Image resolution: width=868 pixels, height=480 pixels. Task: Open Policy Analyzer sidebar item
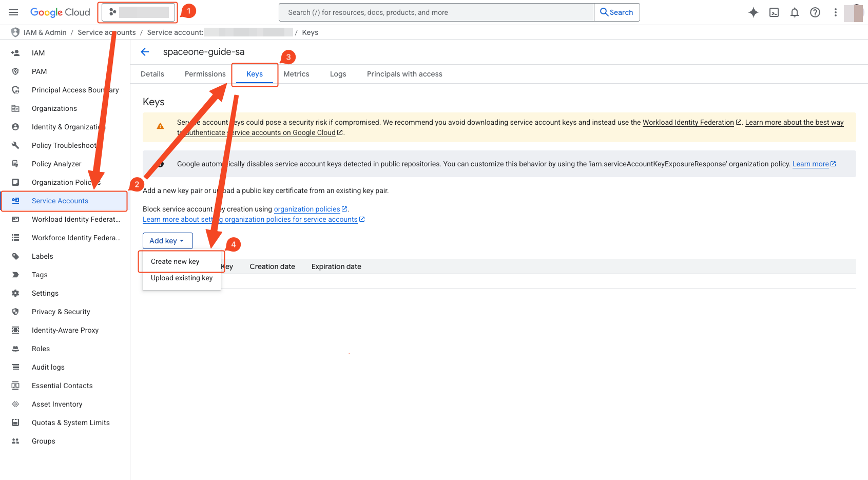[x=65, y=164]
